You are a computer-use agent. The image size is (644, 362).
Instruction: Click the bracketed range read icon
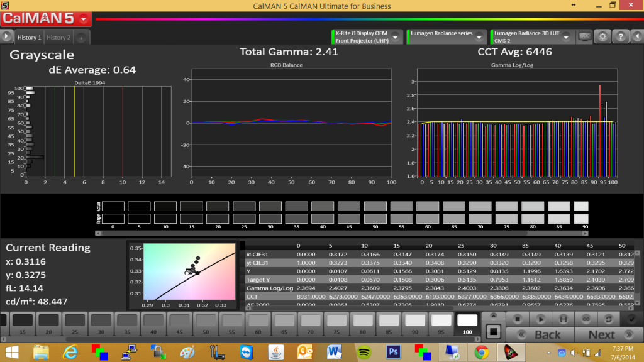563,319
